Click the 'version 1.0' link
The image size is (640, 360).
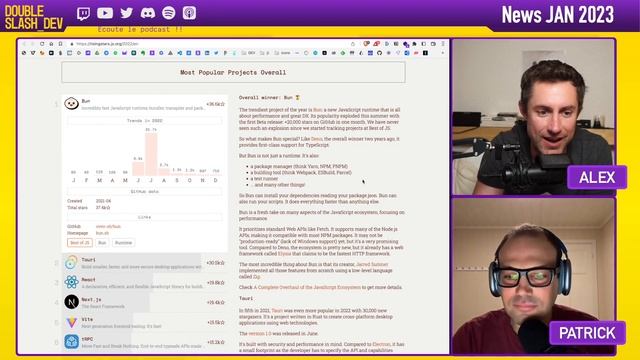pyautogui.click(x=260, y=333)
